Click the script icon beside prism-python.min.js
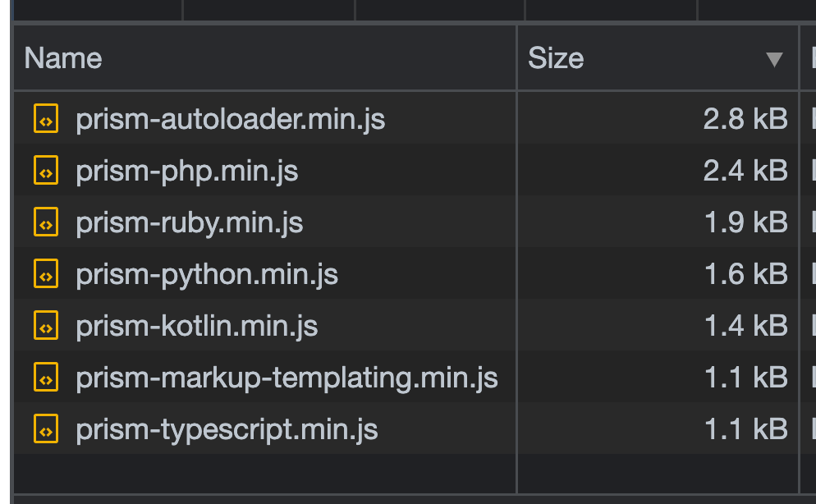 click(46, 273)
